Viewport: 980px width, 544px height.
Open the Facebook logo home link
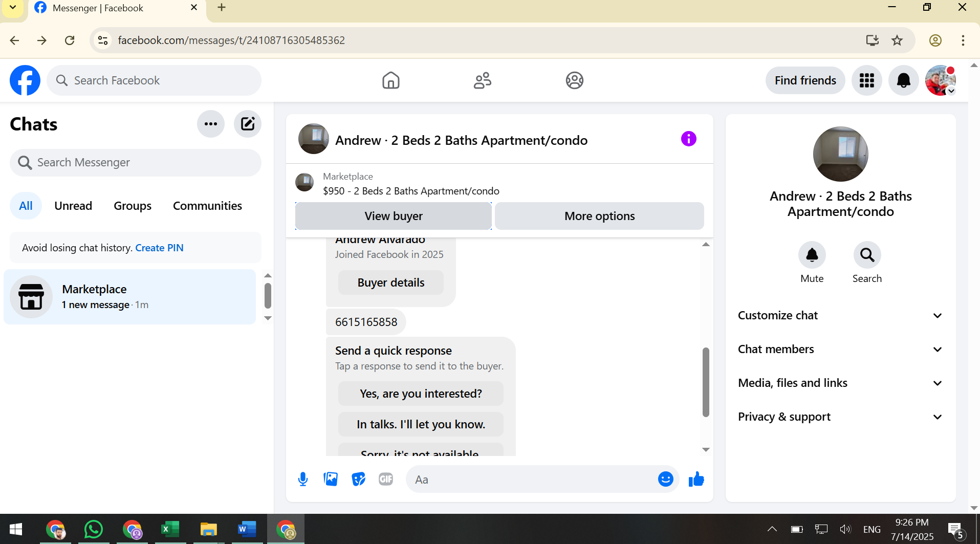coord(25,80)
